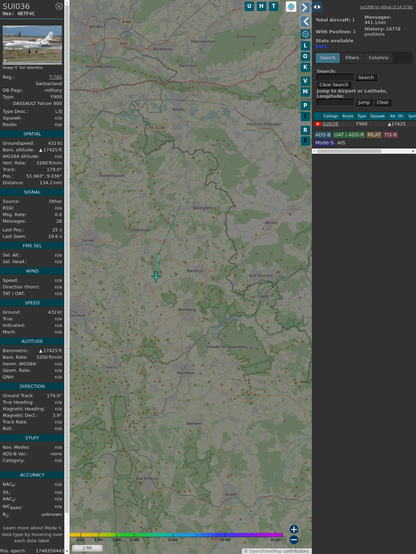Open the map layer switcher icon
The width and height of the screenshot is (416, 554).
coord(291,6)
